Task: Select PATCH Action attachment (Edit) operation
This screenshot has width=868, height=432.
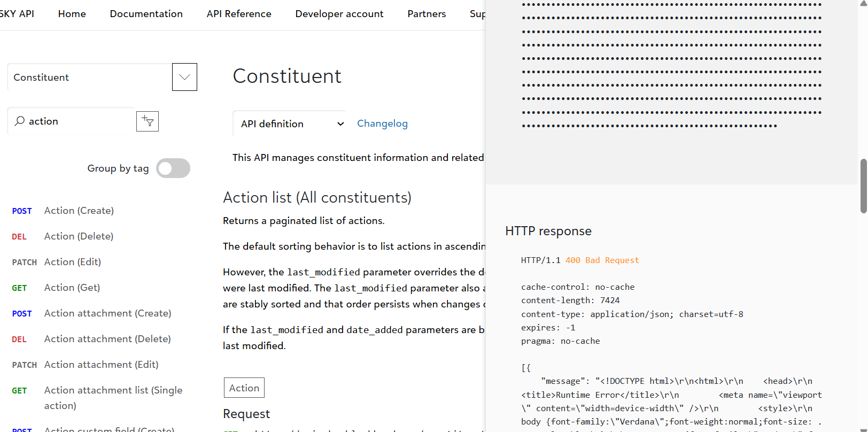Action: [x=86, y=365]
